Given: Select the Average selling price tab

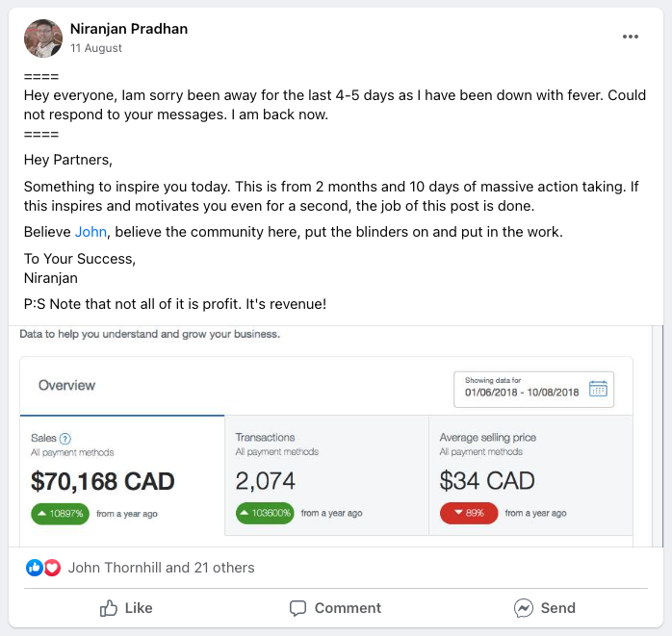Looking at the screenshot, I should (530, 475).
